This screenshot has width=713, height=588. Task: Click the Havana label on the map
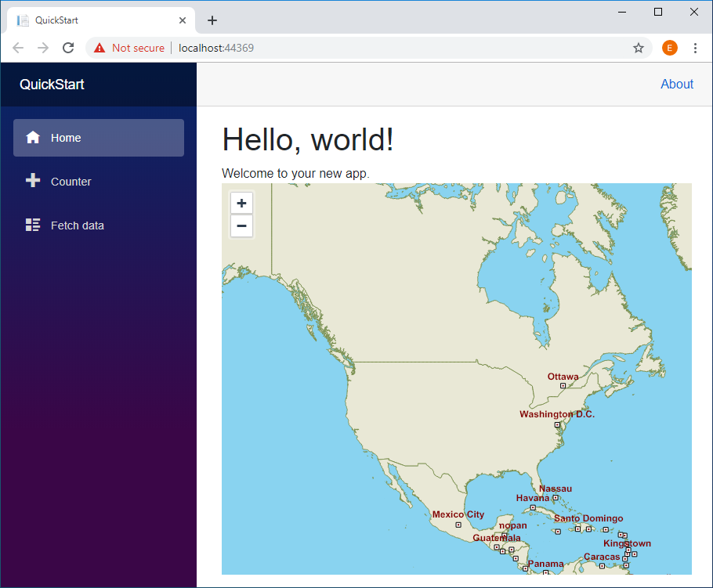(x=533, y=498)
